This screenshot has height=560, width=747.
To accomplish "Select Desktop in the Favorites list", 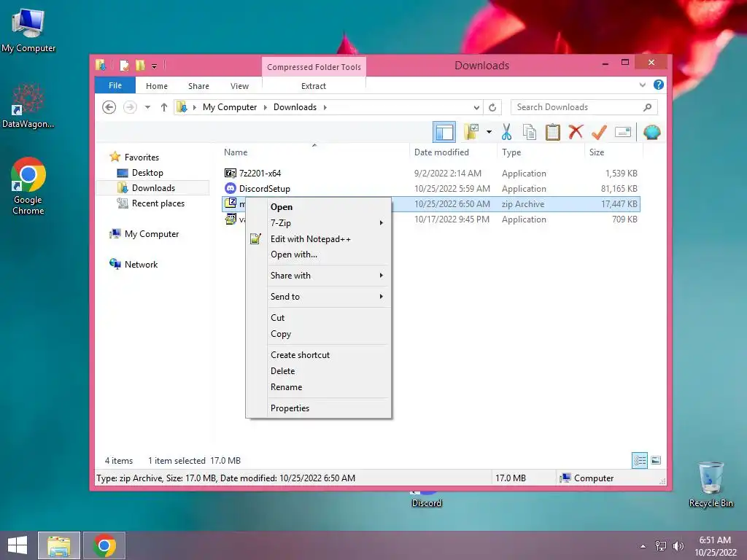I will [147, 172].
